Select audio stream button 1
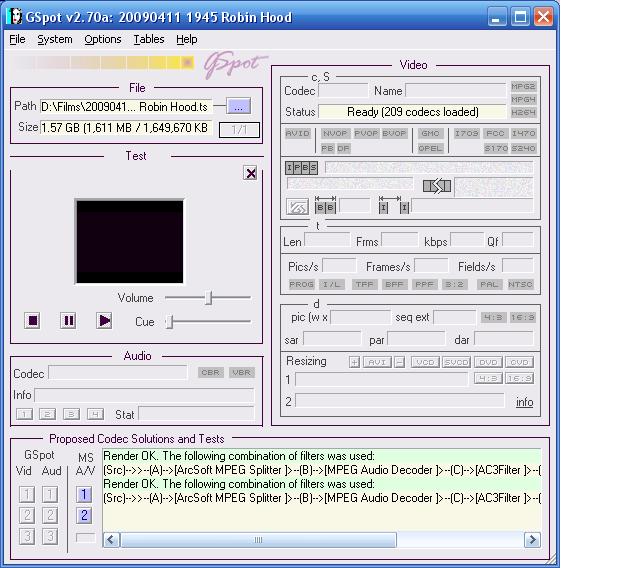 [24, 415]
